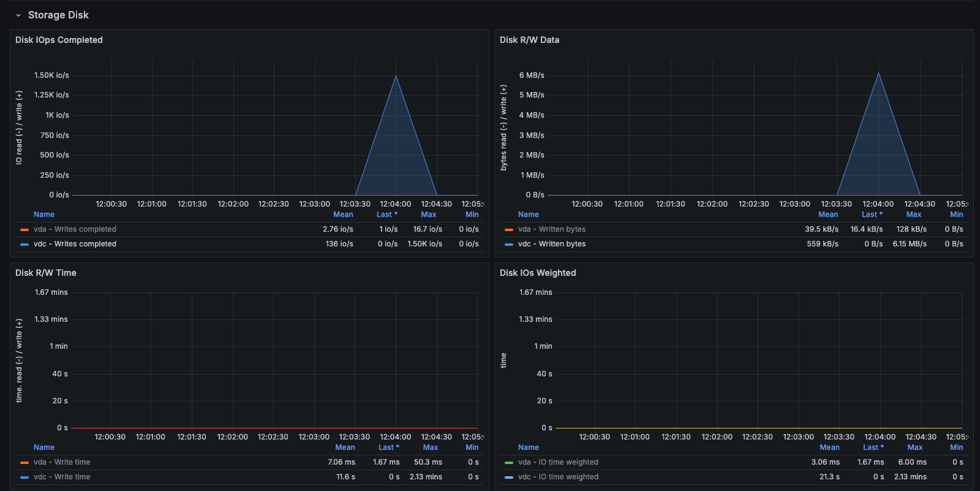Click the blue color icon for vdc Writes completed
Screen dimensions: 980x491
24,245
